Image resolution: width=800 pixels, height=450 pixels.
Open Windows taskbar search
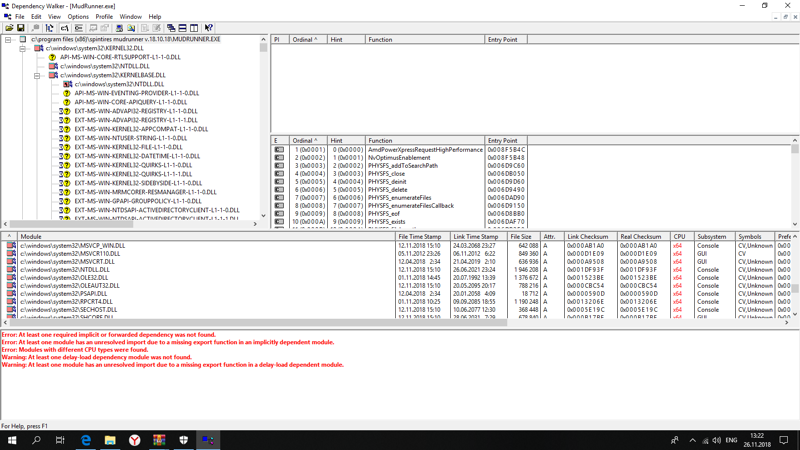coord(36,440)
